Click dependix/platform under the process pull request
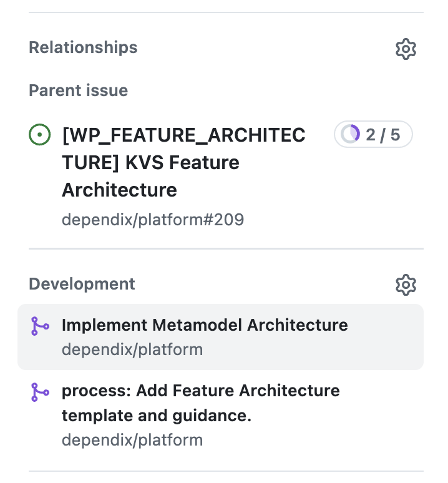448x483 pixels. [x=132, y=440]
